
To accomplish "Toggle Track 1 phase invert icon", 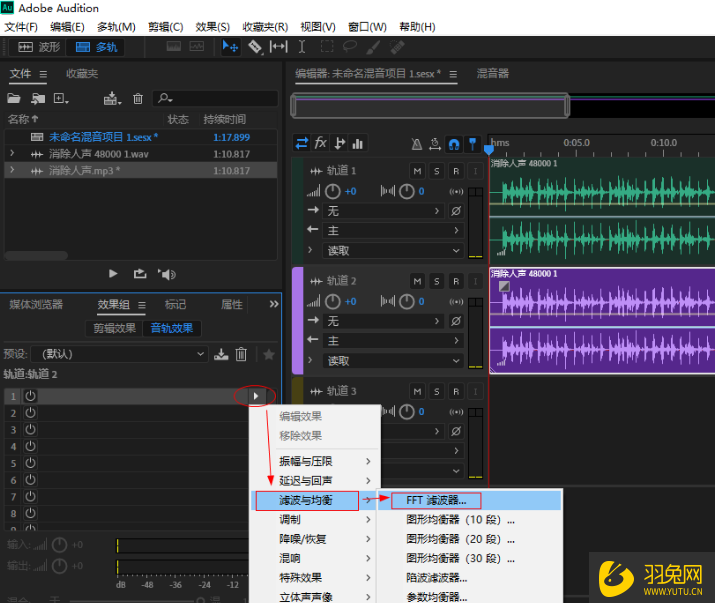I will [456, 211].
